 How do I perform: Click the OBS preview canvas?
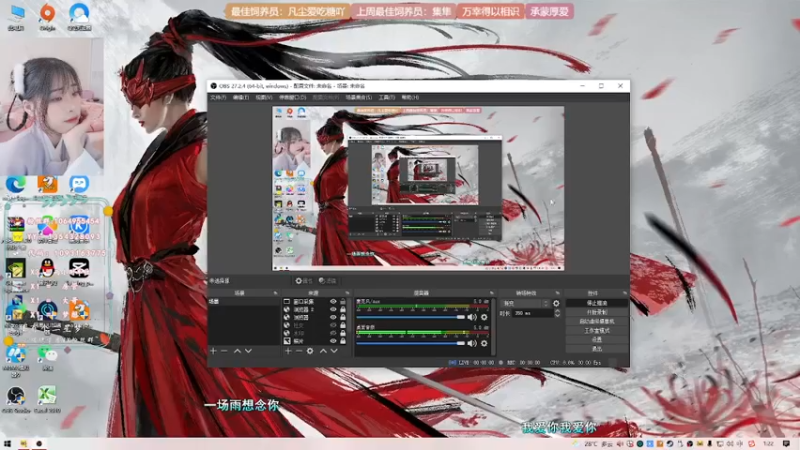click(418, 188)
